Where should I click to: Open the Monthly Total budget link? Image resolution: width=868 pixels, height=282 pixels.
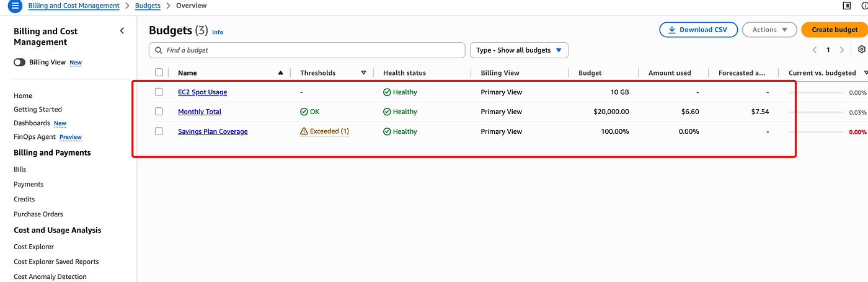[x=200, y=112]
